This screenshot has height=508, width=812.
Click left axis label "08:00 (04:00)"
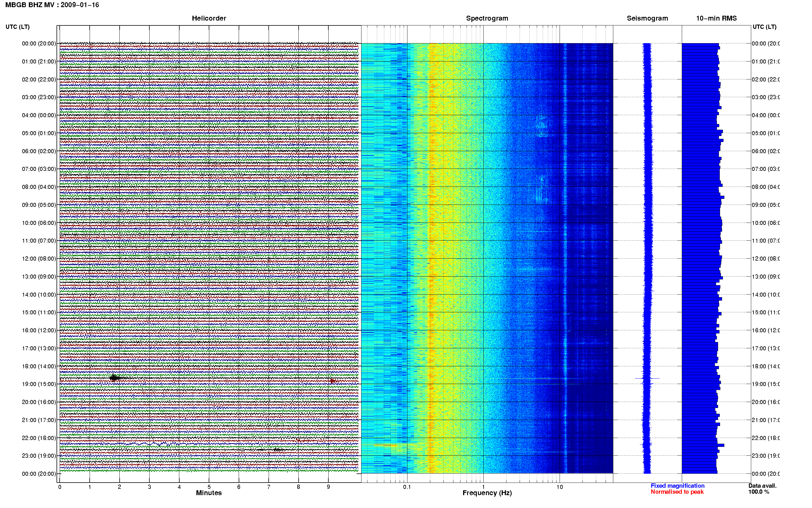[39, 187]
